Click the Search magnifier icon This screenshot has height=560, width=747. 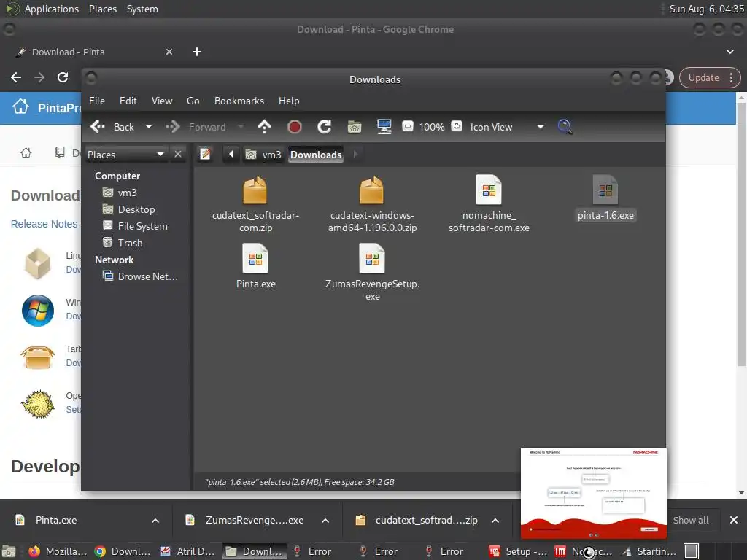point(565,127)
